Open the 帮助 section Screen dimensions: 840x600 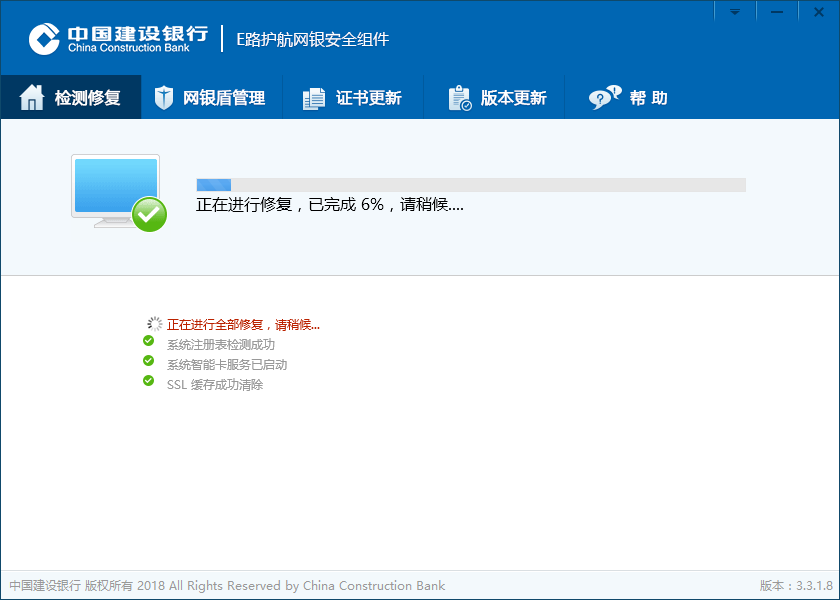[630, 97]
